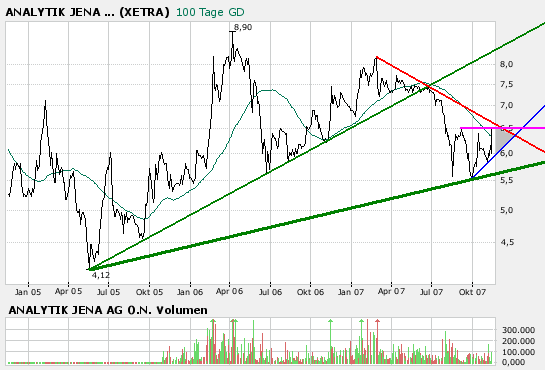
Task: Click the 5,0 price axis label
Action: click(x=506, y=210)
